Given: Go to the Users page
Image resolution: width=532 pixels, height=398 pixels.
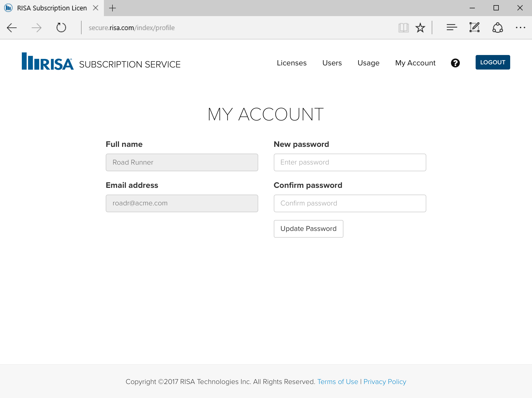Looking at the screenshot, I should click(332, 63).
